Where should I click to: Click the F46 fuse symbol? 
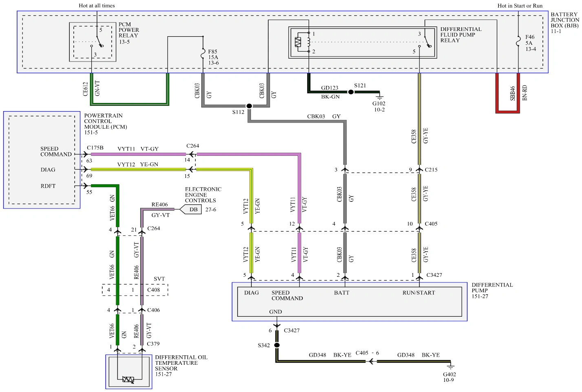click(518, 42)
